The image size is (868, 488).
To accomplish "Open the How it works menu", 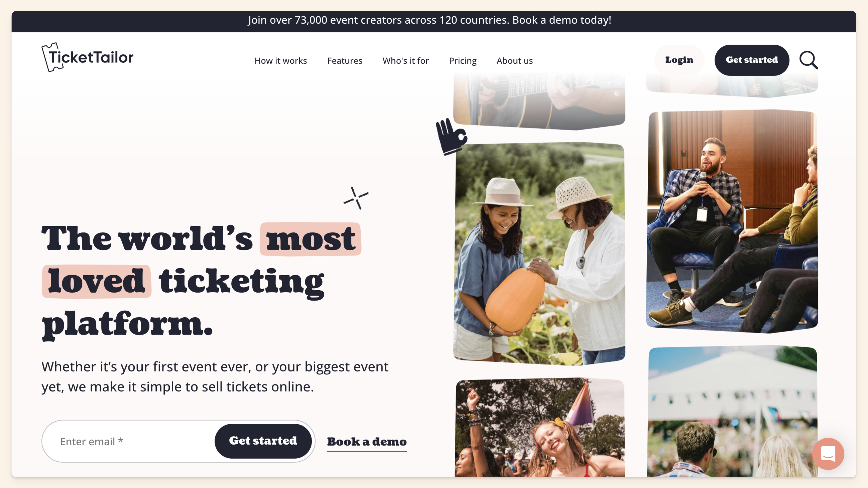I will tap(280, 60).
